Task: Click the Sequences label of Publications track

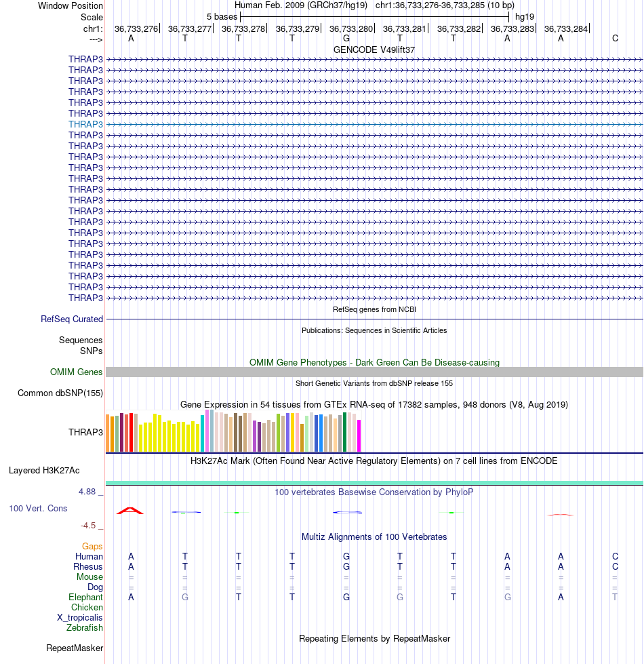Action: (x=81, y=340)
